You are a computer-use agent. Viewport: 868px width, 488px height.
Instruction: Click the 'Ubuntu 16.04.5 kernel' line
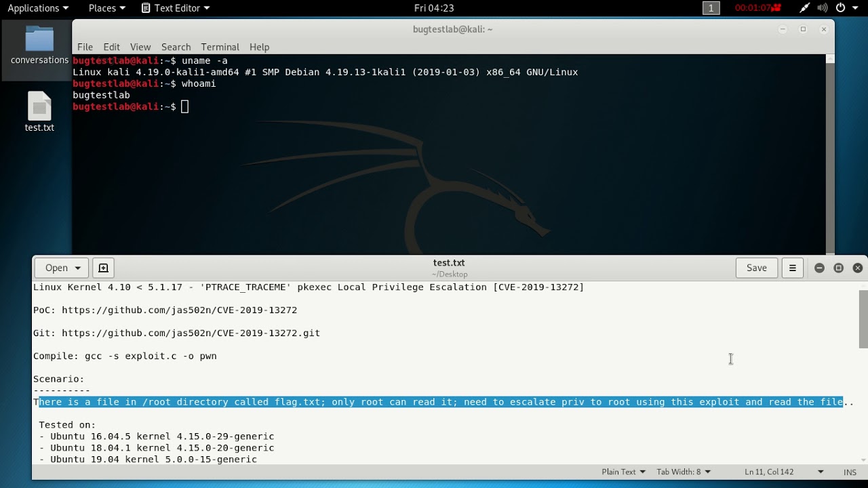click(157, 436)
